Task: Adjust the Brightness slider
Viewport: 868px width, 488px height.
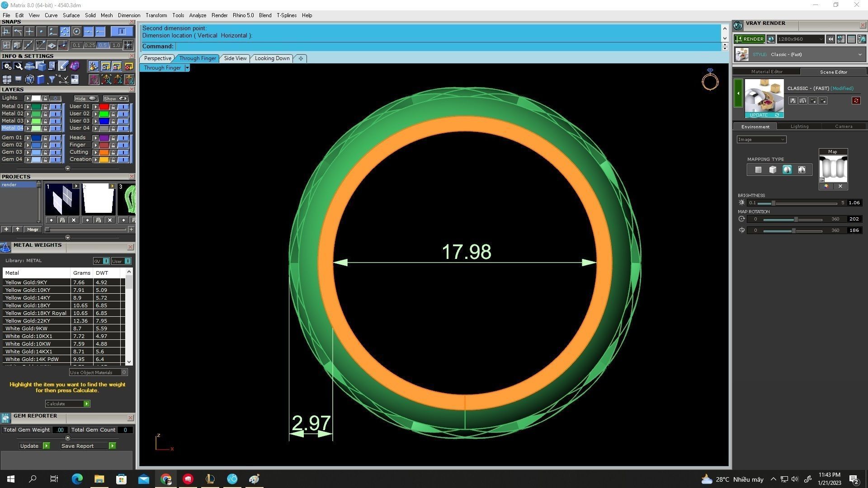Action: (773, 203)
